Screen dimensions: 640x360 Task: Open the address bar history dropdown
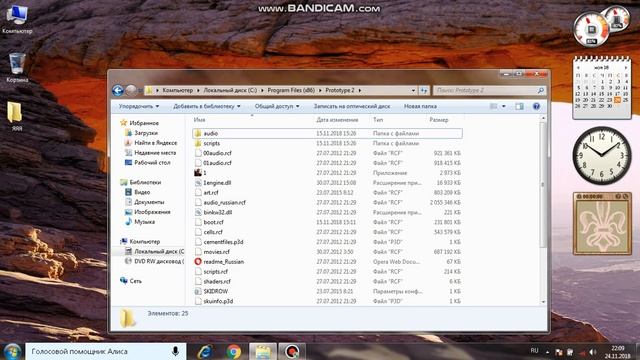point(413,90)
